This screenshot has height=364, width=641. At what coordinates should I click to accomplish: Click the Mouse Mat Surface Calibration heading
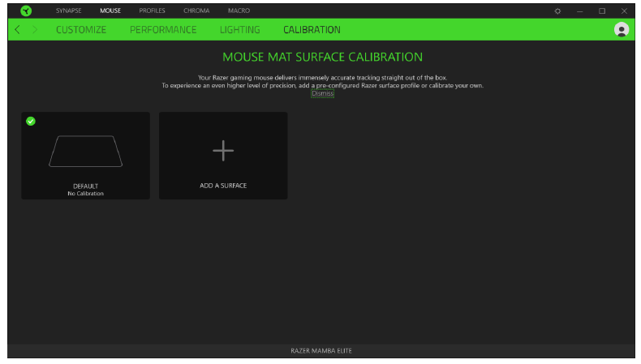pos(323,57)
